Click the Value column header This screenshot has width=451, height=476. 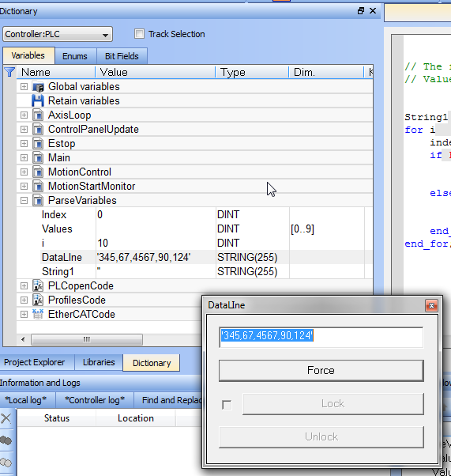point(156,72)
